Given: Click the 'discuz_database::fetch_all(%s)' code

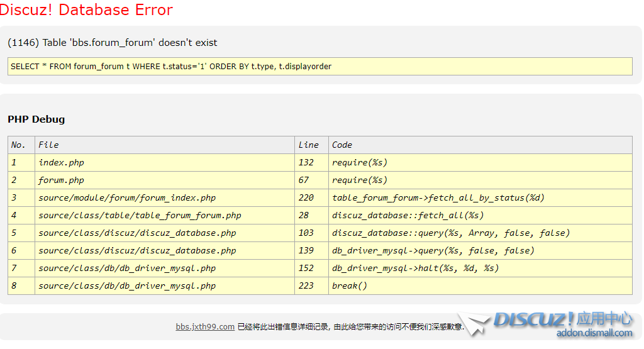Looking at the screenshot, I should (x=408, y=216).
